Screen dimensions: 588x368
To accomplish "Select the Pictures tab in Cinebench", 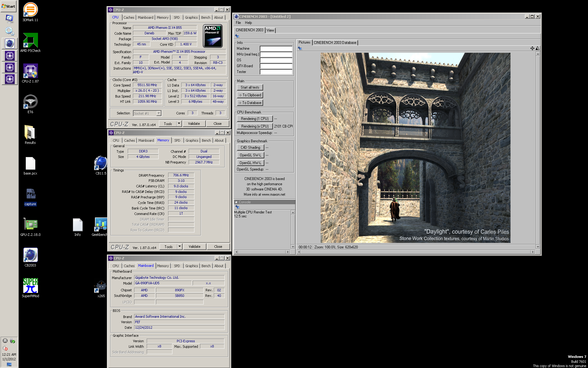I will pos(304,42).
